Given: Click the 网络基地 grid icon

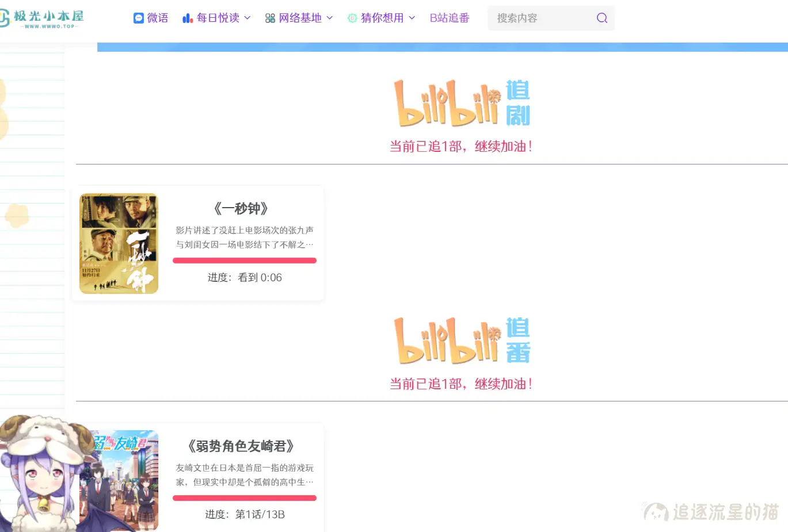Looking at the screenshot, I should pos(270,18).
